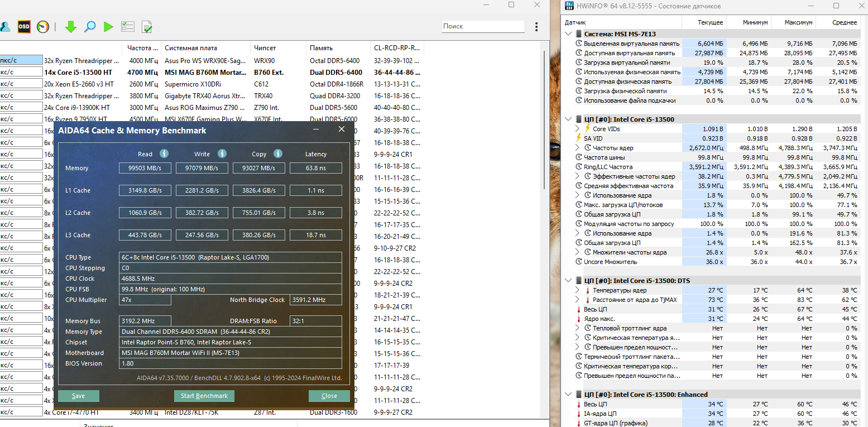Close the AIDA64 Cache & Memory Benchmark dialog
868x427 pixels.
coord(342,129)
